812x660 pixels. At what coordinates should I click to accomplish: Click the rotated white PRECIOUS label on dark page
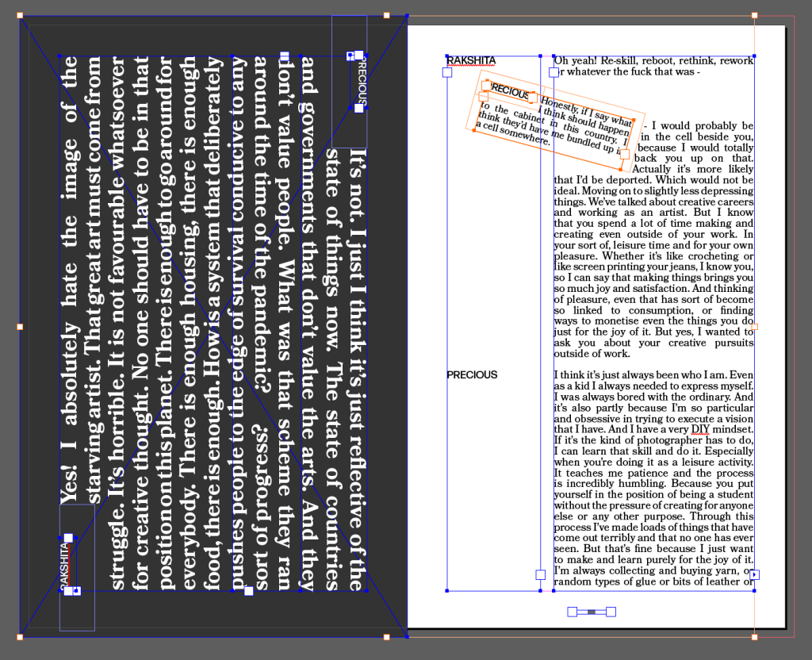[x=362, y=82]
